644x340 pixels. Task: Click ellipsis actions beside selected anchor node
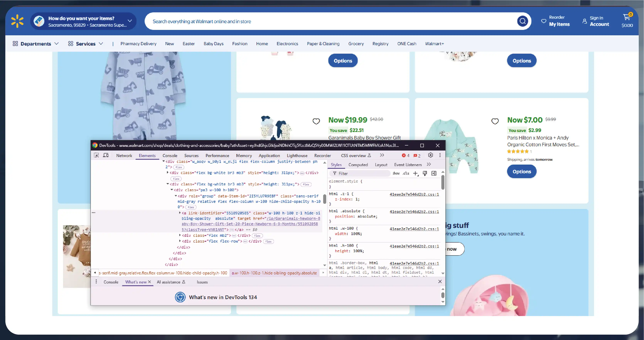click(94, 212)
